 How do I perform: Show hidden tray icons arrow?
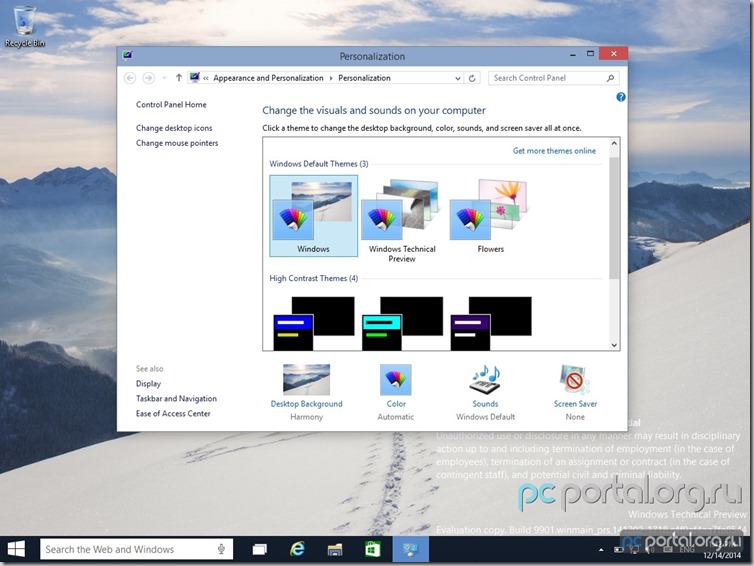[x=601, y=550]
